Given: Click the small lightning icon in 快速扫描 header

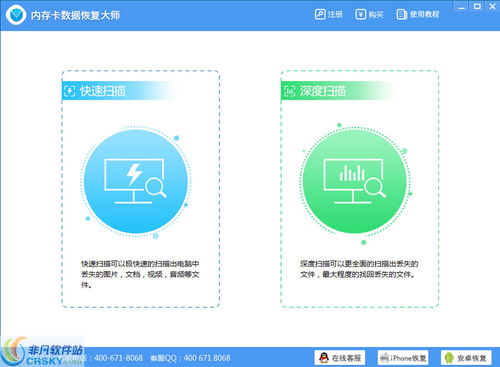Looking at the screenshot, I should (x=69, y=91).
